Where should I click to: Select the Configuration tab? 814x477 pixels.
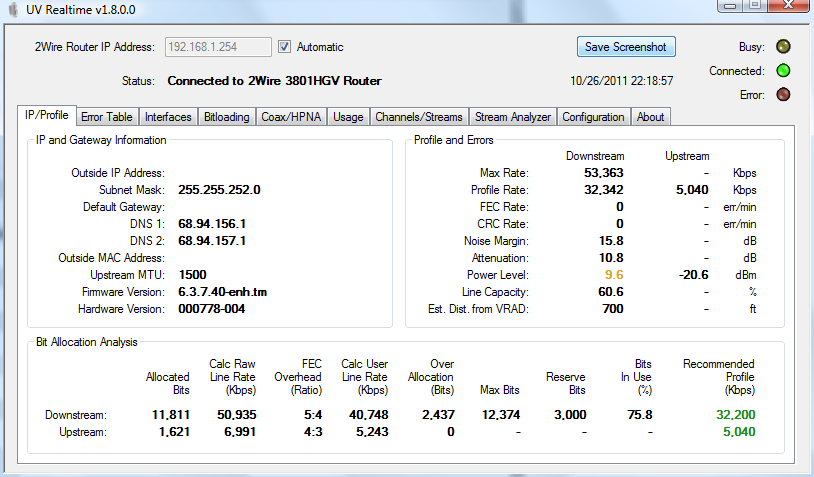point(593,117)
